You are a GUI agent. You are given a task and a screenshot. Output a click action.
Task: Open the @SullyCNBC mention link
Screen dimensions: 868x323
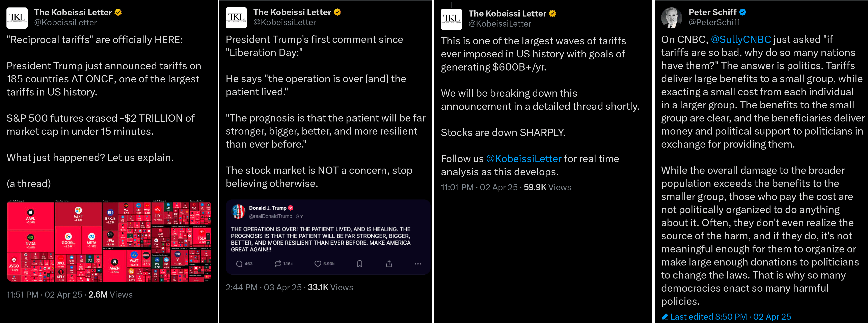741,40
